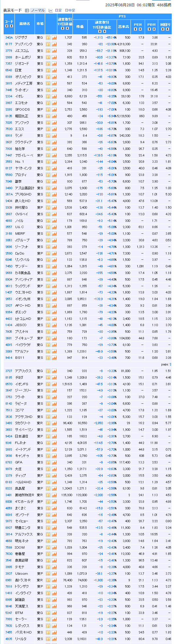Screen dimensions: 176x644
Task: Sort 27日終値比 column descending arrow
Action: (x=104, y=32)
